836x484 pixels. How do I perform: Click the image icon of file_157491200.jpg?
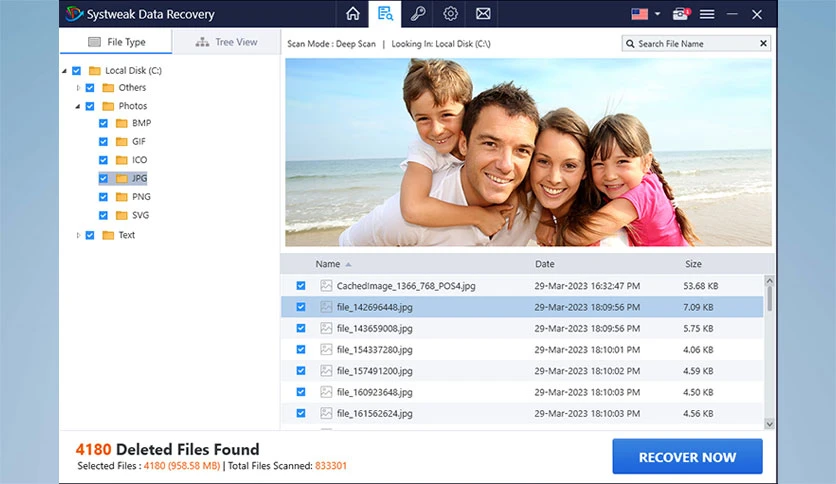tap(326, 371)
